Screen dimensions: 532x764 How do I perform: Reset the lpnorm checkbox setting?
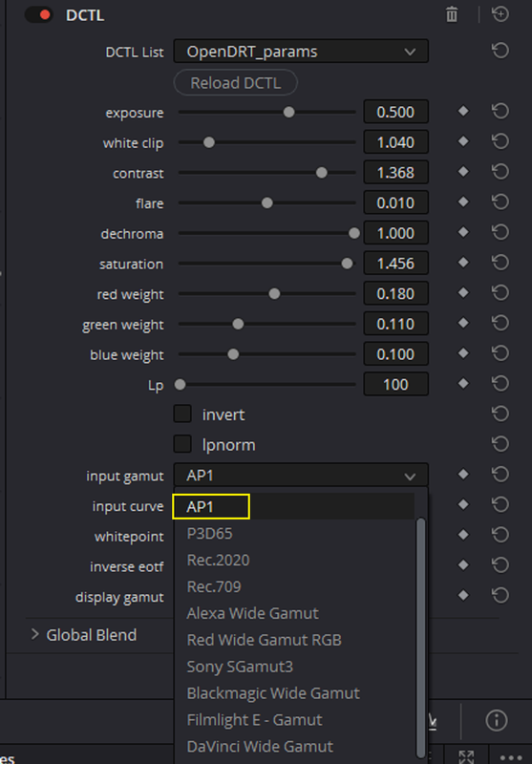500,444
